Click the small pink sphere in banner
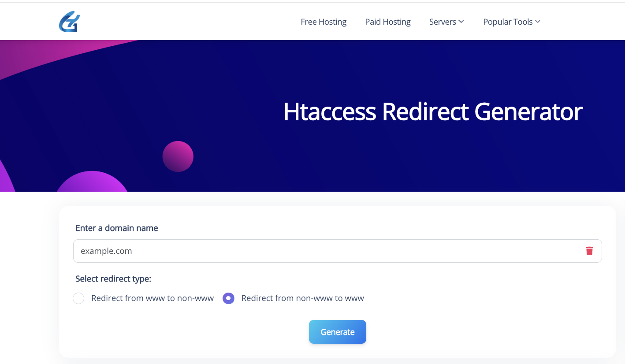Viewport: 625px width, 364px height. [x=178, y=156]
